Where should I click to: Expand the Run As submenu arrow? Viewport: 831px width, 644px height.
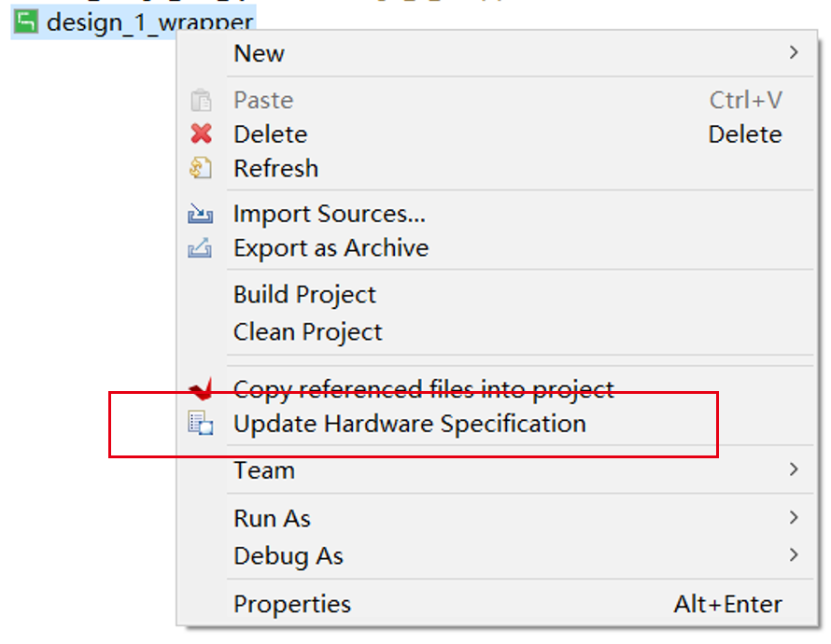[794, 518]
